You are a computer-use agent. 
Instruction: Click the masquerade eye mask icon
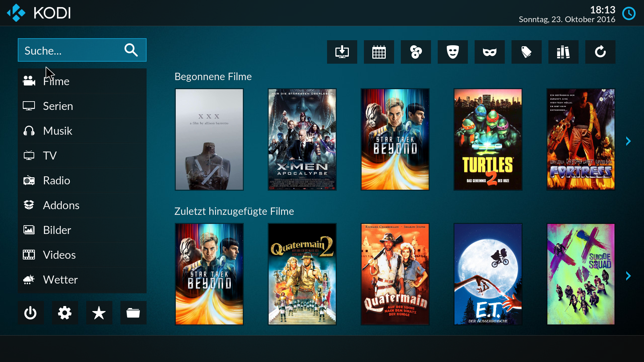click(x=489, y=52)
